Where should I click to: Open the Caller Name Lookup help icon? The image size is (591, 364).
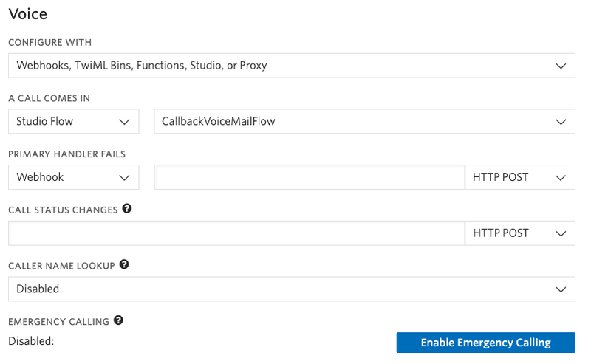click(124, 264)
